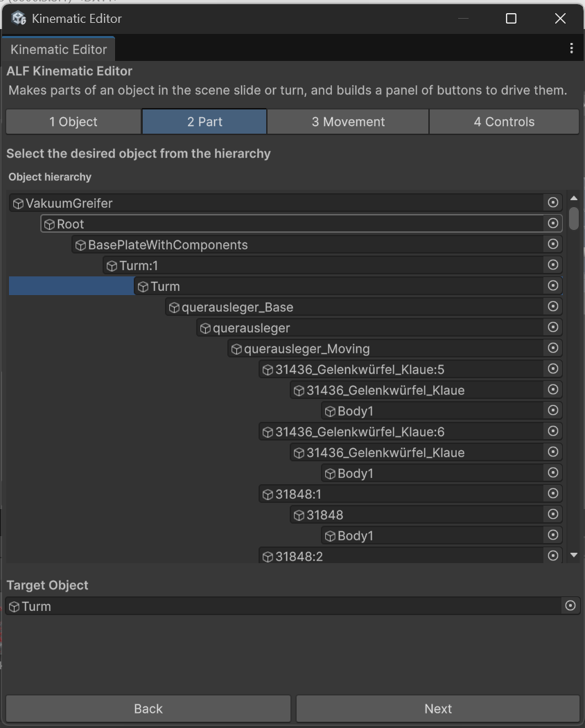Click object picker icon for querausleger_Base row
585x728 pixels.
tap(553, 306)
